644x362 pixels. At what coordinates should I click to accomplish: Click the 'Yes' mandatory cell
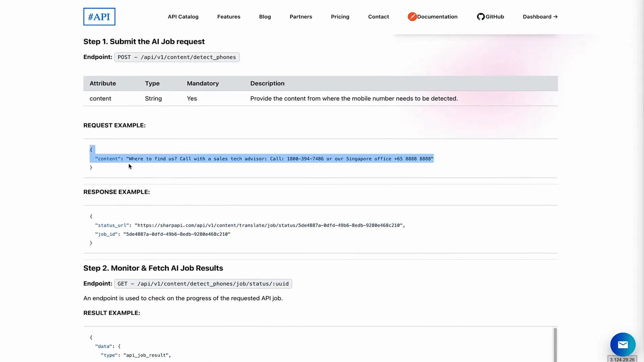(192, 99)
